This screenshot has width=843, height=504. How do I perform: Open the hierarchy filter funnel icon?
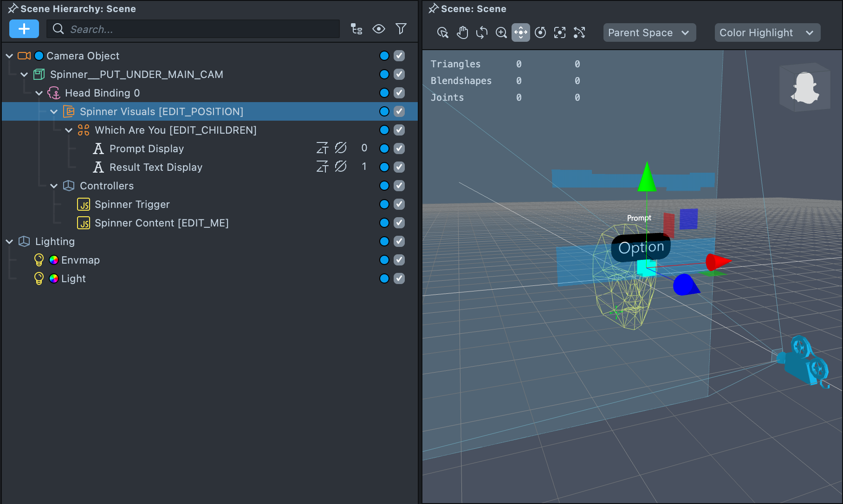pos(401,29)
